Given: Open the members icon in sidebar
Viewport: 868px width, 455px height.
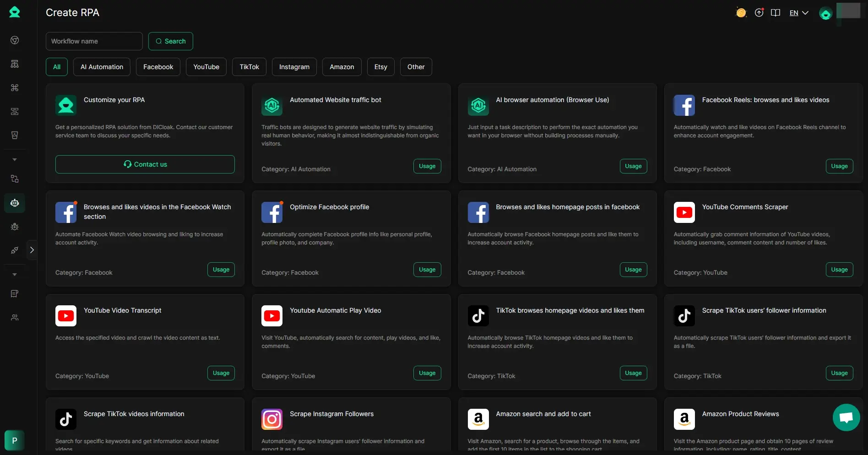Looking at the screenshot, I should pyautogui.click(x=15, y=317).
